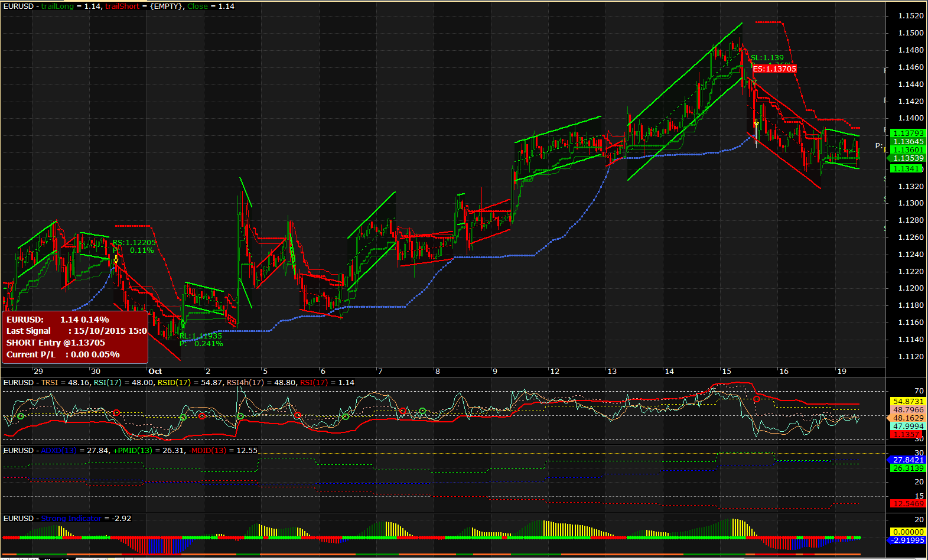Click the red RSI circle marker near Oct 15
This screenshot has height=560, width=928.
pyautogui.click(x=757, y=399)
